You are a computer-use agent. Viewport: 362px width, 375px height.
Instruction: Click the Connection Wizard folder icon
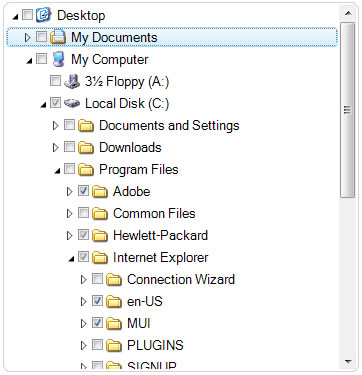pos(114,279)
